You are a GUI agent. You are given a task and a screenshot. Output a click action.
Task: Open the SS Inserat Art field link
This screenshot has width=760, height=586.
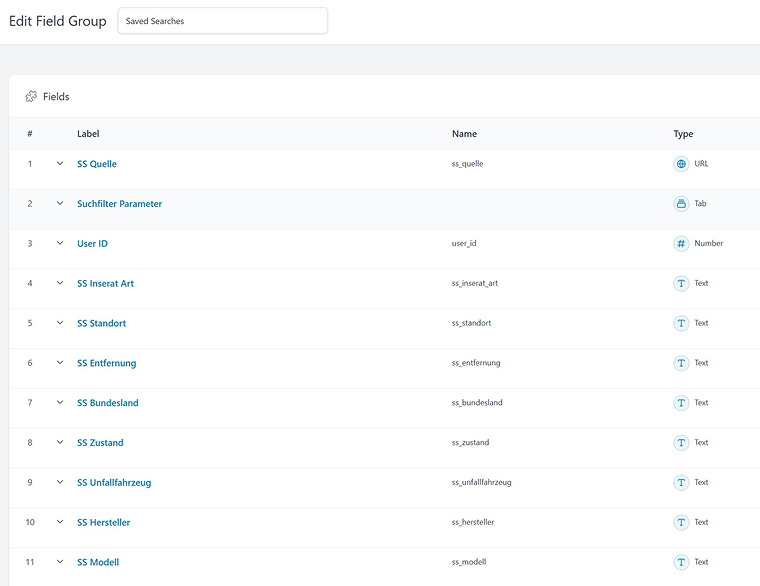(105, 283)
